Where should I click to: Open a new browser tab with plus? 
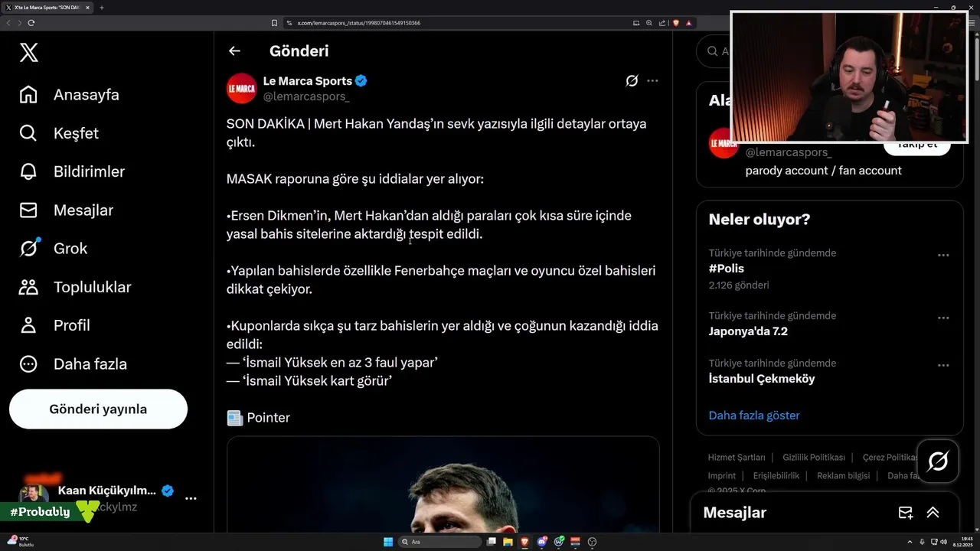pos(101,8)
